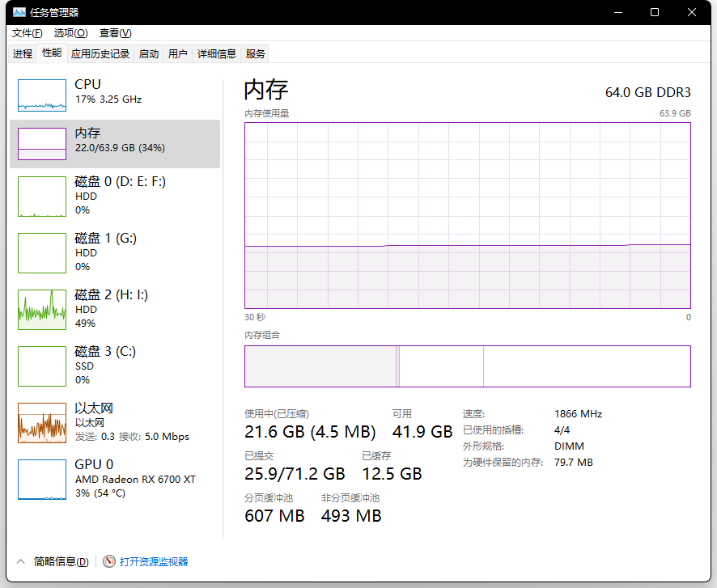This screenshot has height=588, width=717.
Task: Click the 30 秒 graph time label
Action: pos(255,317)
